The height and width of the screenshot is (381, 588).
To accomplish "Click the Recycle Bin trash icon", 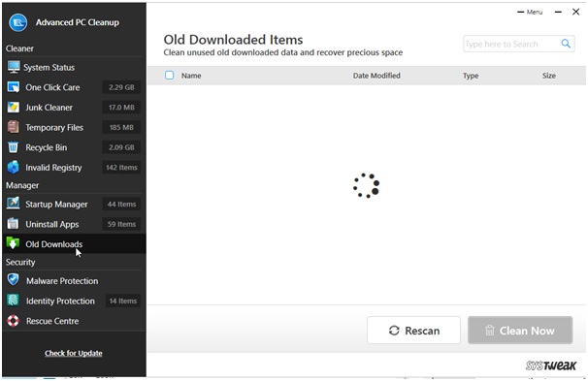I will pyautogui.click(x=14, y=147).
